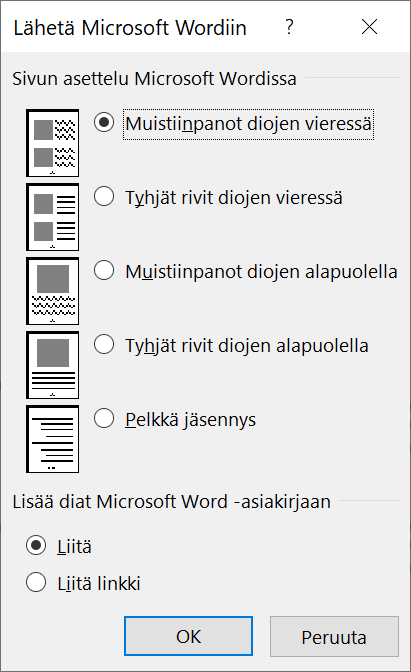Image resolution: width=411 pixels, height=672 pixels.
Task: Click the Liitä linkki label text
Action: click(99, 583)
